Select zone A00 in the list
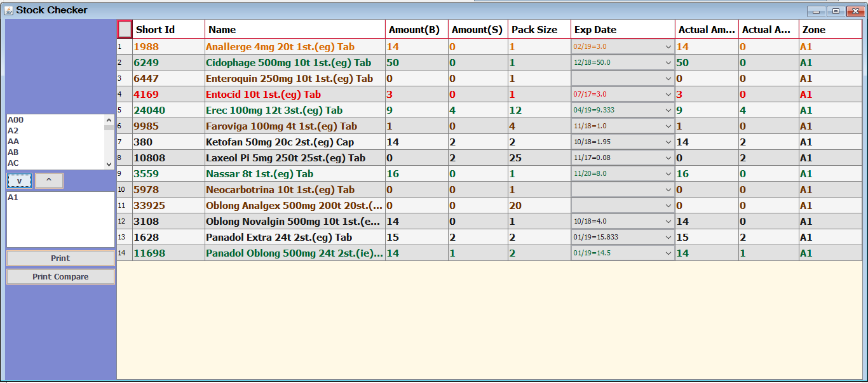 coord(55,119)
